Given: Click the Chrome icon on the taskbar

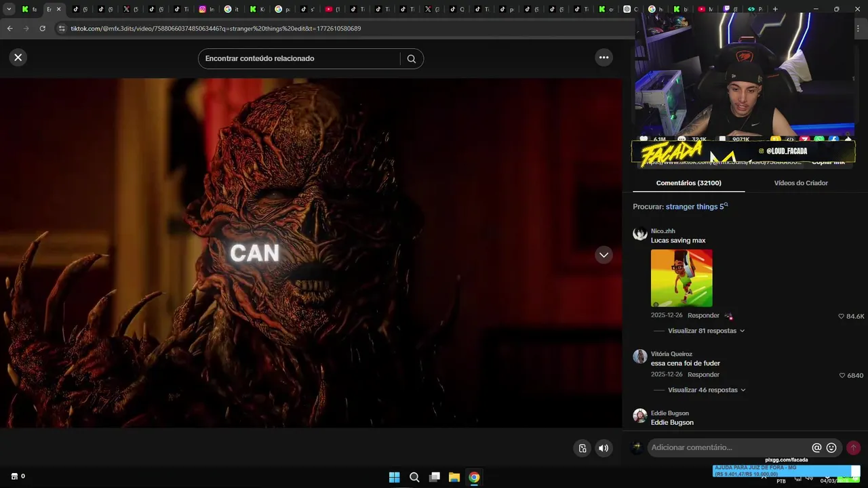Looking at the screenshot, I should click(x=474, y=477).
